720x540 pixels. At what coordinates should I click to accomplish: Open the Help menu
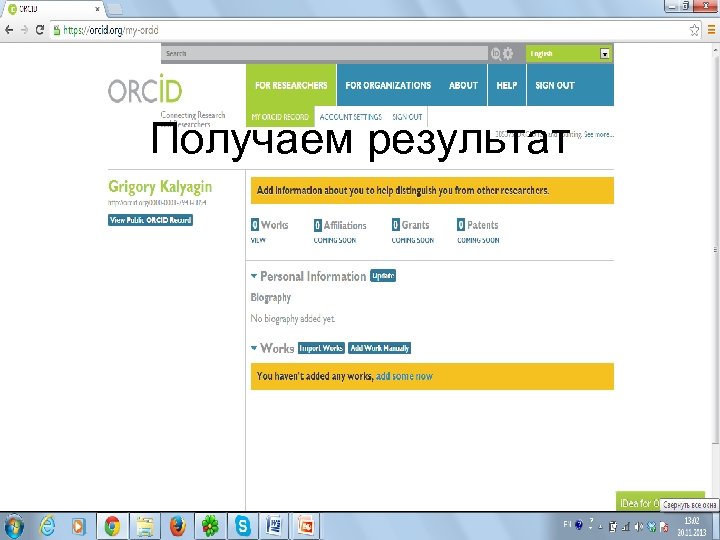[507, 85]
